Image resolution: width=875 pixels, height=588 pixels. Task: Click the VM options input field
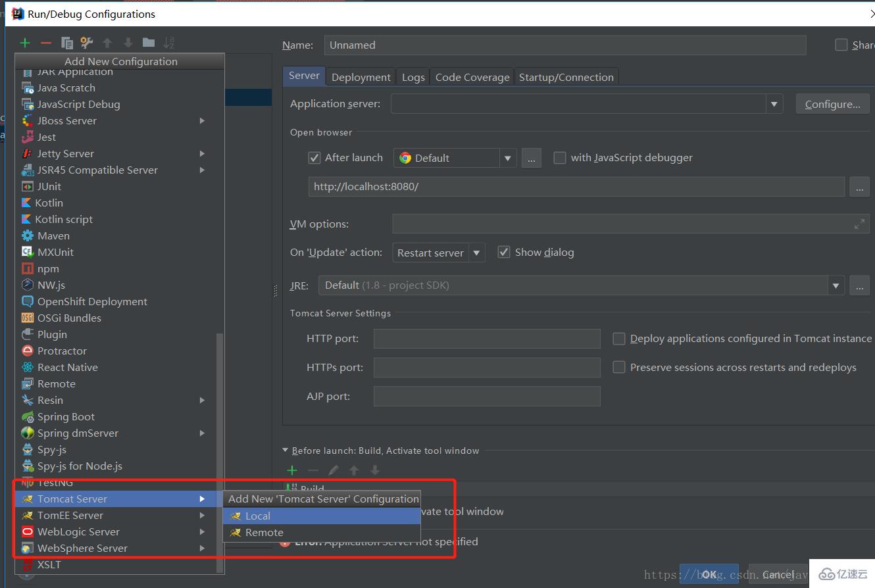tap(631, 224)
